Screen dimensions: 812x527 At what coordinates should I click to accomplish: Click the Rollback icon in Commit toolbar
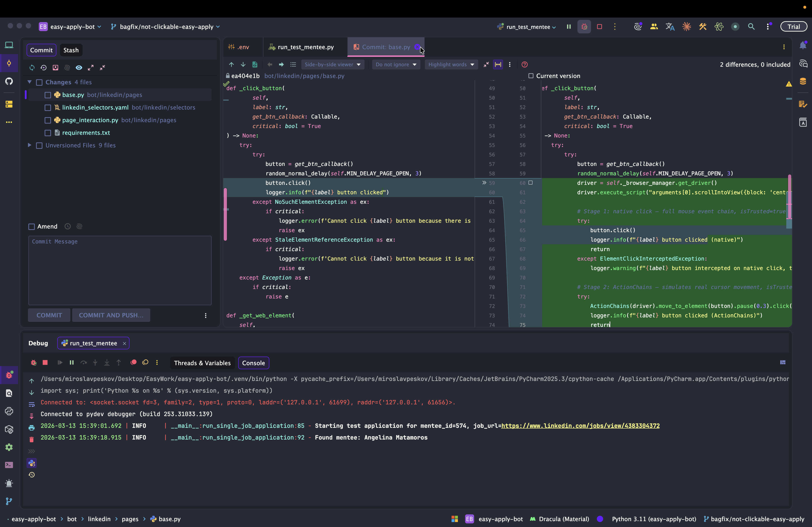click(43, 67)
